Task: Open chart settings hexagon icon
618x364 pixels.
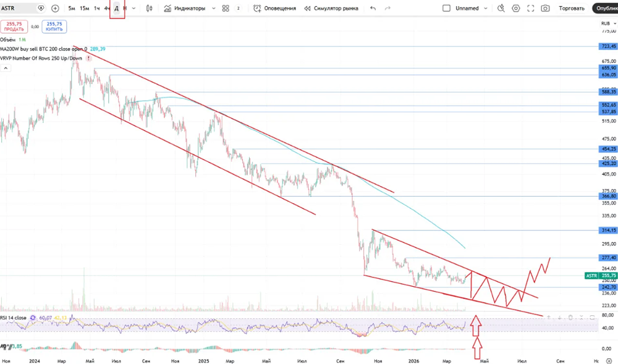Action: pyautogui.click(x=515, y=8)
